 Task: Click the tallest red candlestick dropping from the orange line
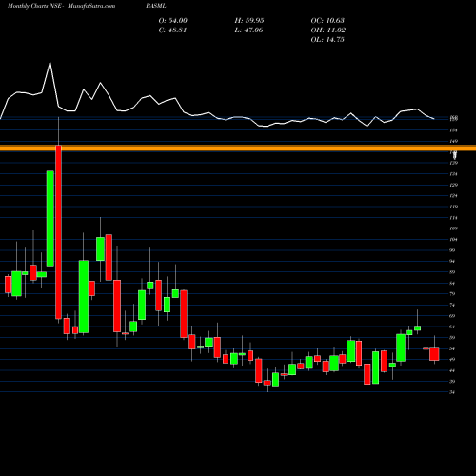click(x=58, y=232)
